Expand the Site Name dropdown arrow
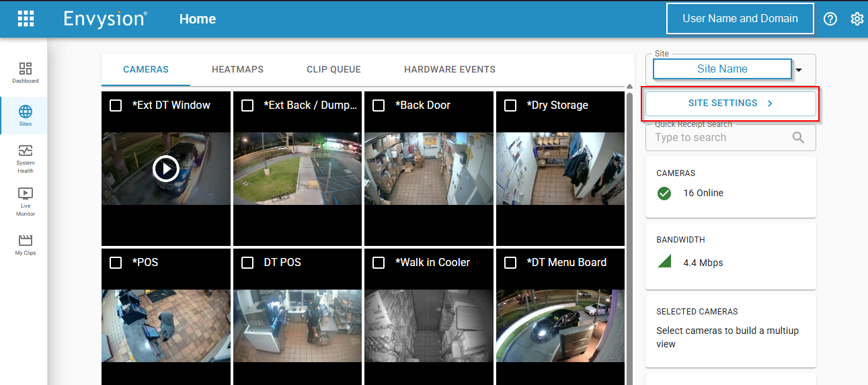868x385 pixels. (799, 70)
